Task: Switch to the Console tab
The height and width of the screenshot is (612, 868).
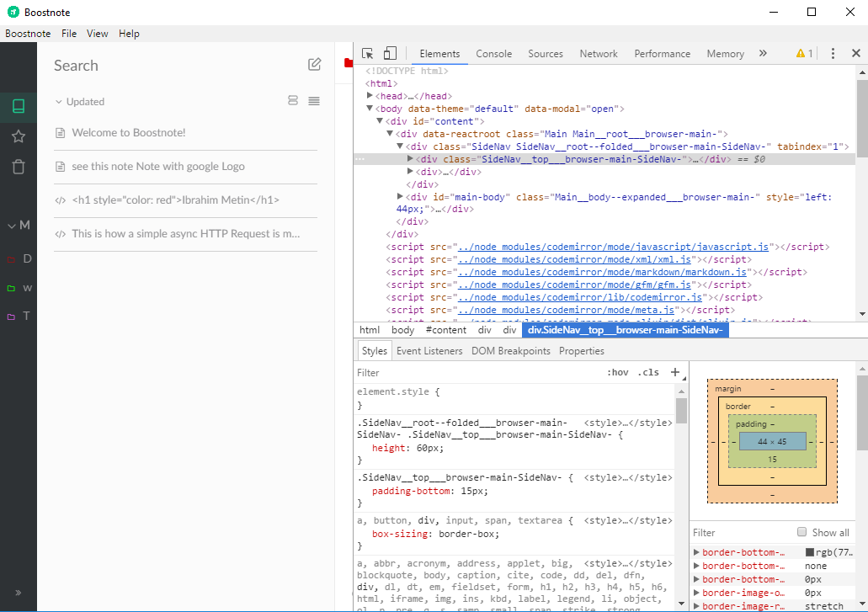Action: 493,52
